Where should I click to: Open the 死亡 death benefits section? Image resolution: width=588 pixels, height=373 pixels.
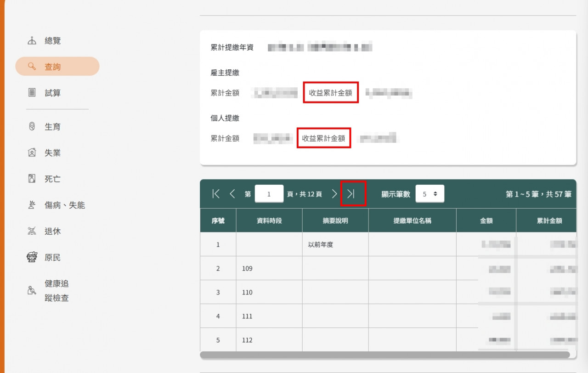click(32, 179)
